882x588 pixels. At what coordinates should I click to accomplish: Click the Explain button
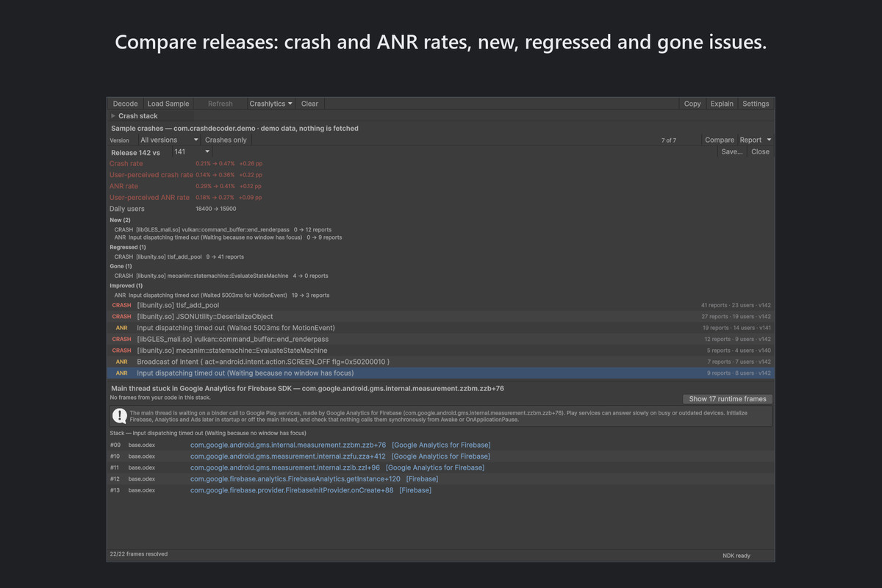pyautogui.click(x=722, y=104)
